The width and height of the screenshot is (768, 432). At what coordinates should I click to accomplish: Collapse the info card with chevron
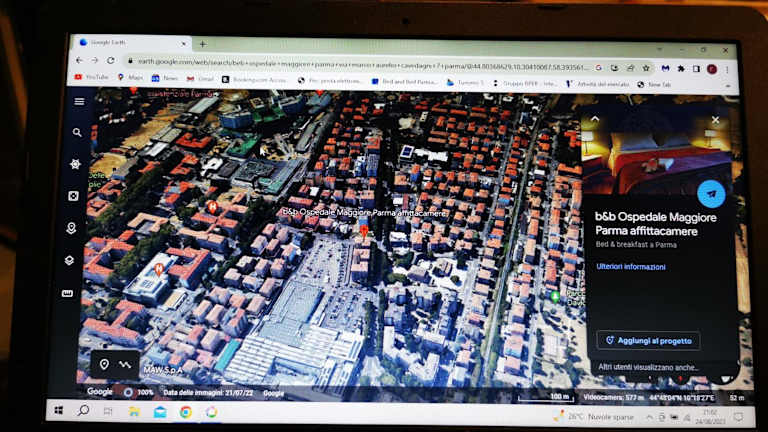point(595,119)
